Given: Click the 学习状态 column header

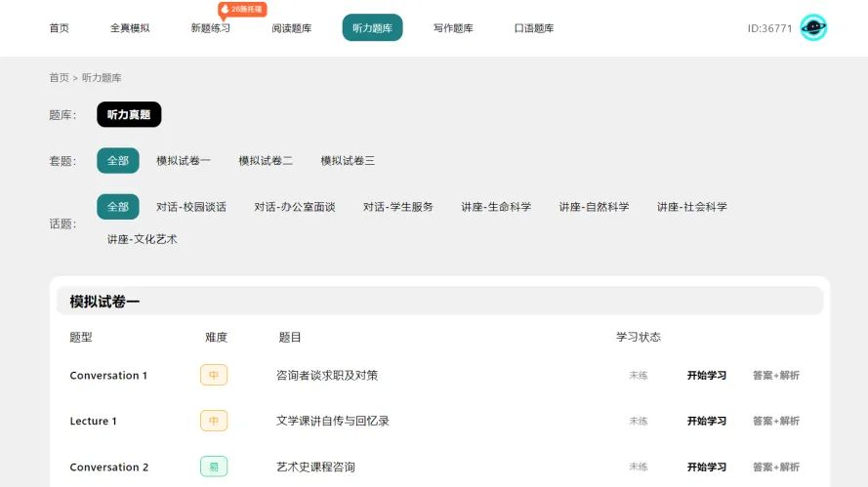Looking at the screenshot, I should 639,337.
